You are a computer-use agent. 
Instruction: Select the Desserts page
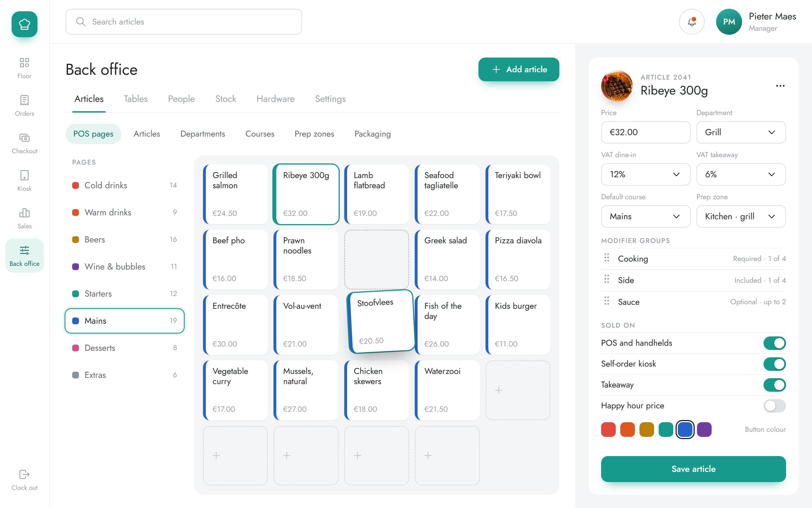point(125,348)
